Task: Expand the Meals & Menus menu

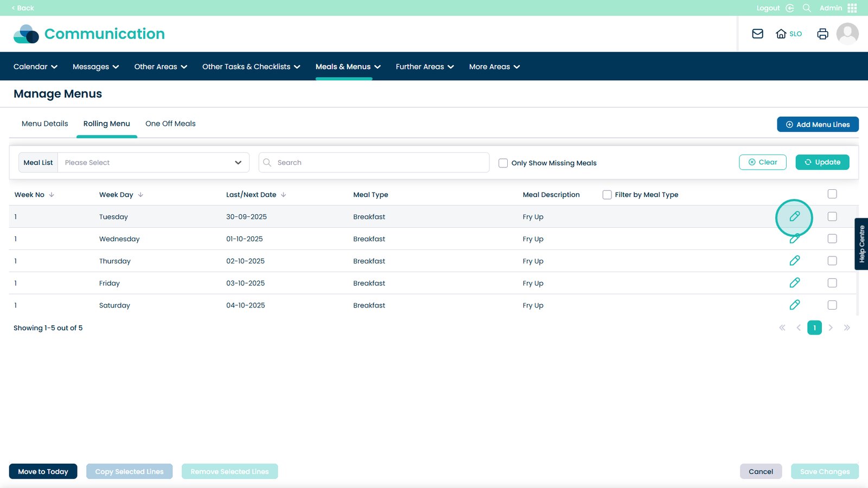Action: pos(348,67)
